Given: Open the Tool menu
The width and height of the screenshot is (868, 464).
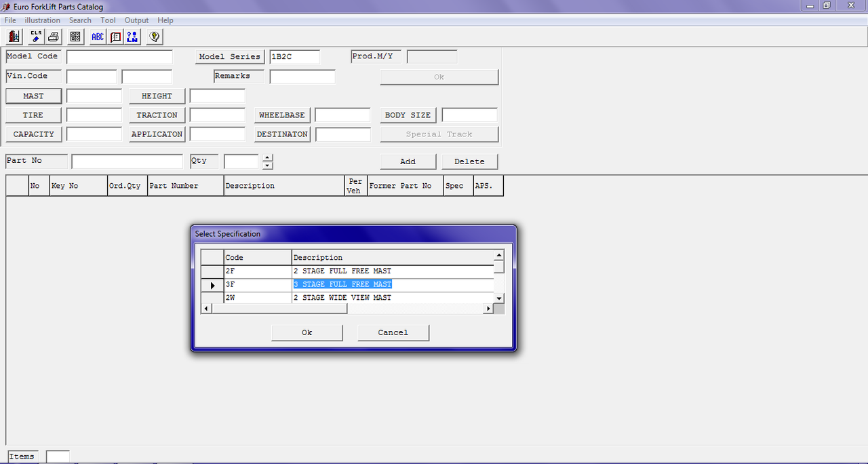Looking at the screenshot, I should click(x=108, y=20).
